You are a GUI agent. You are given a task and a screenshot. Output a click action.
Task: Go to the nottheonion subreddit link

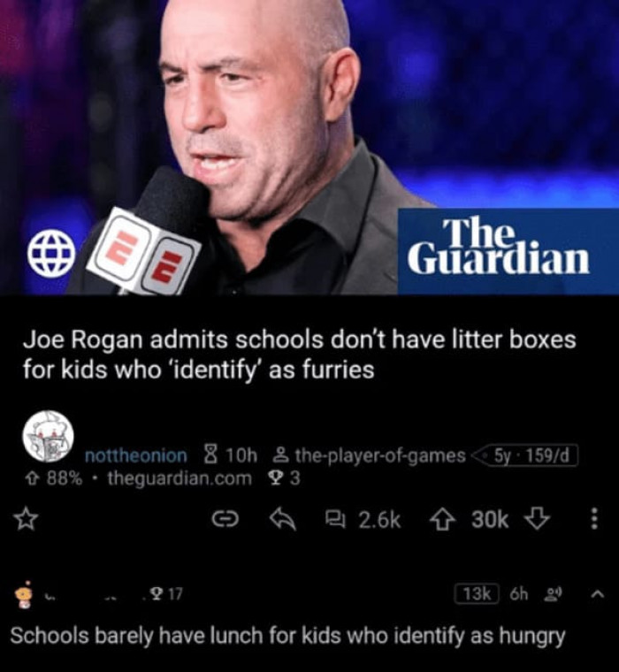(x=136, y=455)
